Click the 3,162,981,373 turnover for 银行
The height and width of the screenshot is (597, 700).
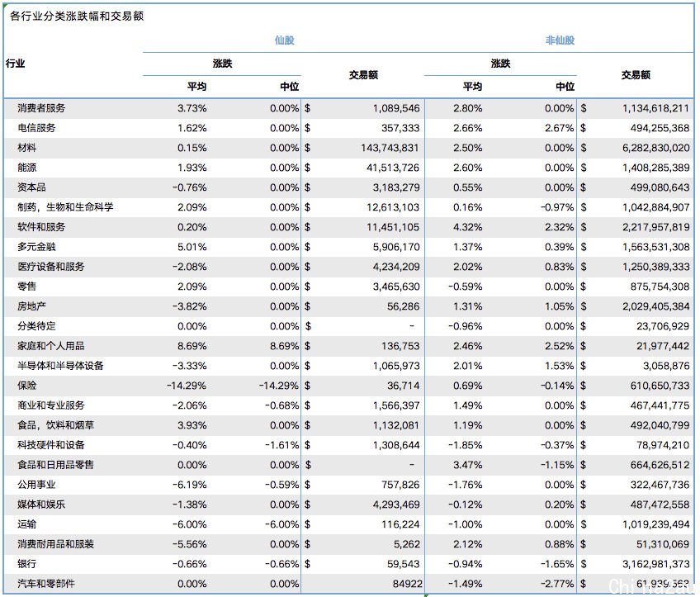pos(655,564)
